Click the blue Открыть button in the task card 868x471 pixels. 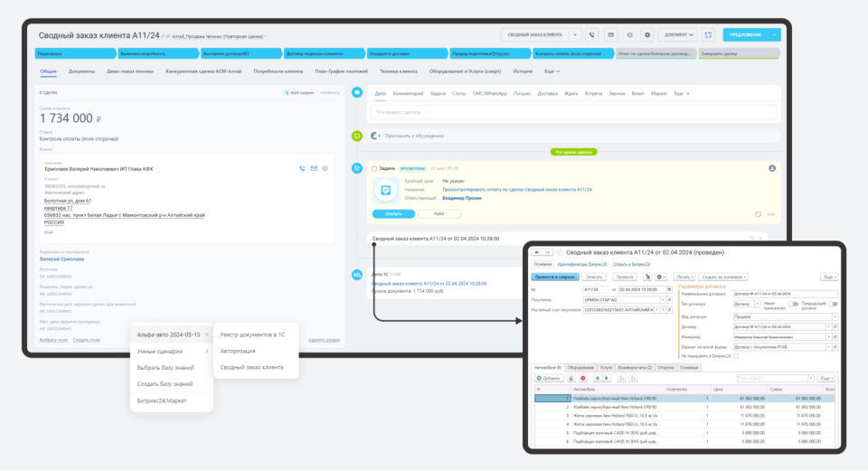pyautogui.click(x=392, y=213)
